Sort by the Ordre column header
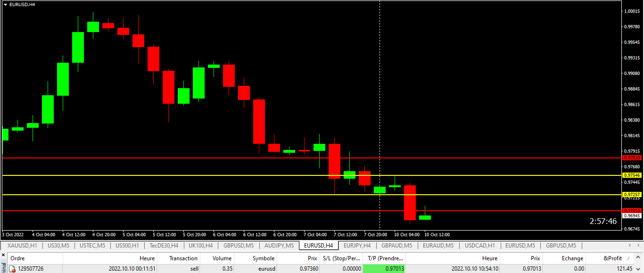644x273 pixels. [x=35, y=258]
